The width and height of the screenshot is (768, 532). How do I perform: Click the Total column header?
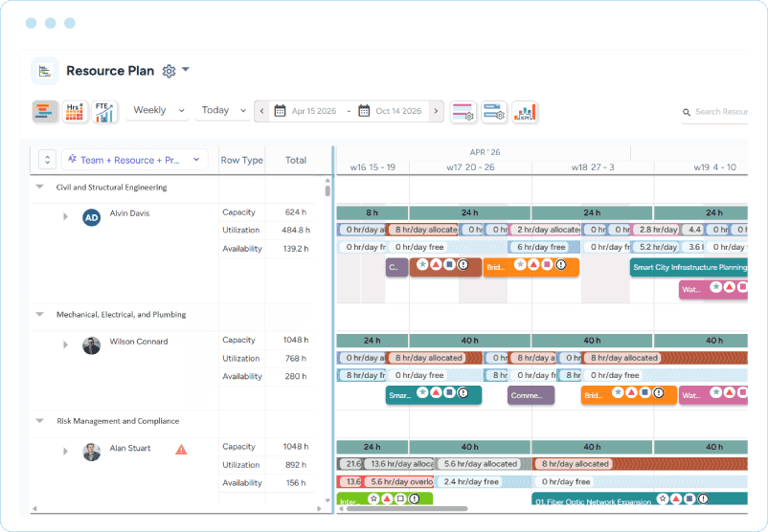click(296, 160)
